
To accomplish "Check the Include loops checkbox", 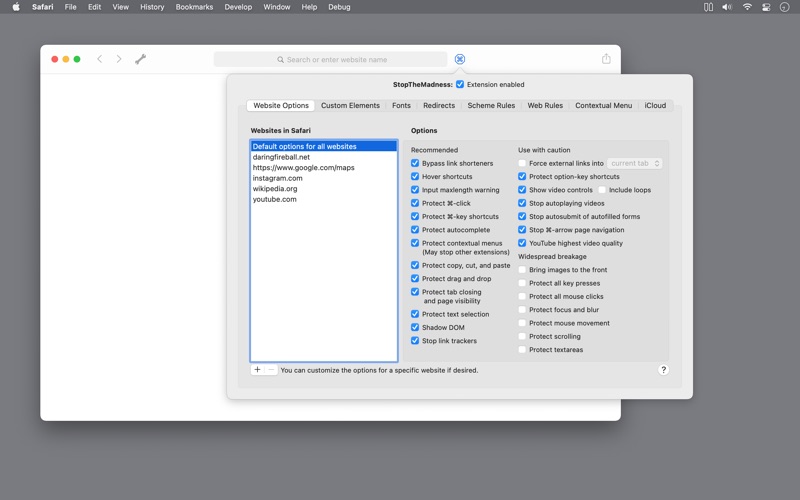I will click(x=602, y=190).
